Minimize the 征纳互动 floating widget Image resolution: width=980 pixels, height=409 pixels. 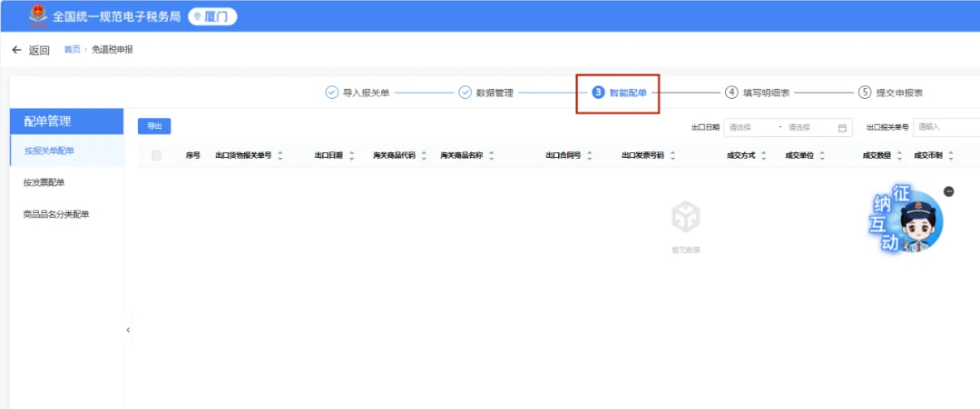949,191
